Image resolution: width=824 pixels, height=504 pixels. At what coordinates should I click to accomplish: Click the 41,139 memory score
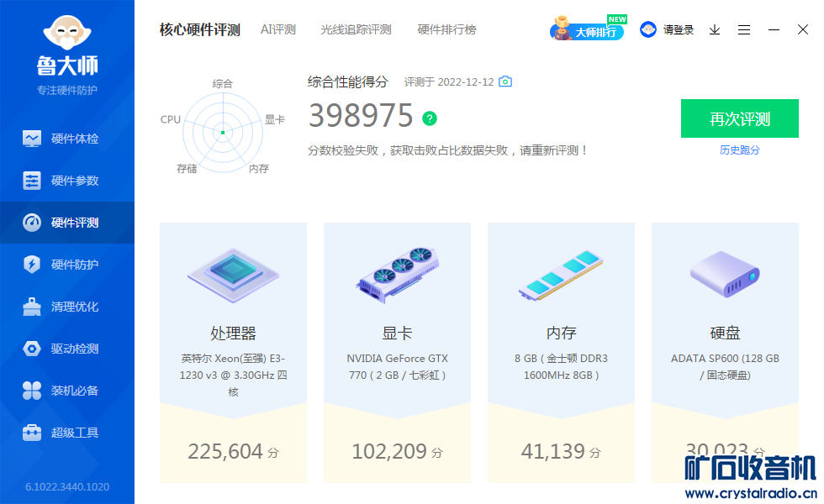click(562, 452)
